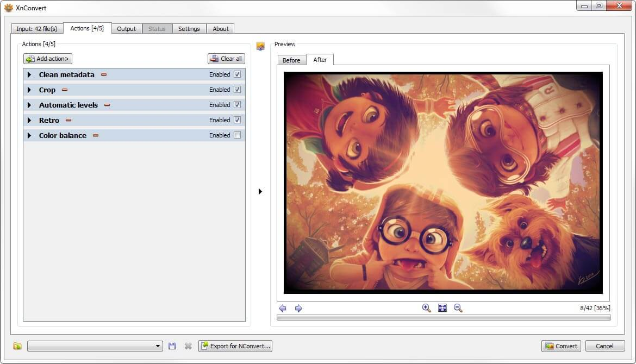Expand the Crop action details
The width and height of the screenshot is (636, 364).
pos(29,90)
